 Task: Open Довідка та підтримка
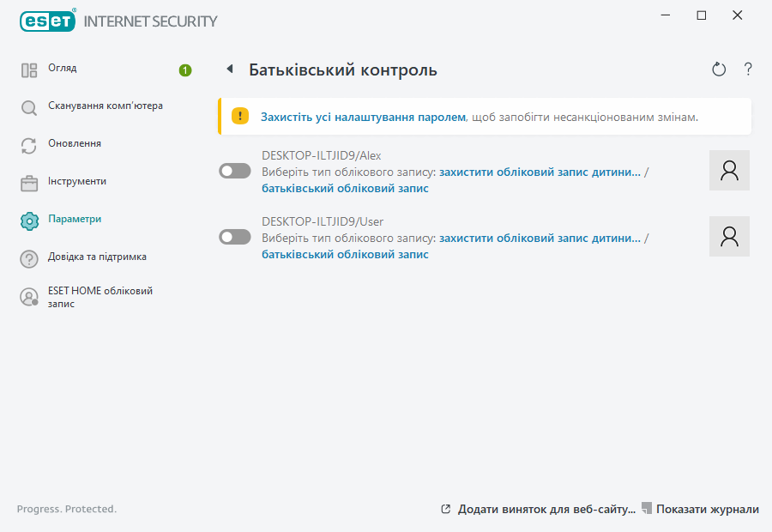tap(97, 257)
